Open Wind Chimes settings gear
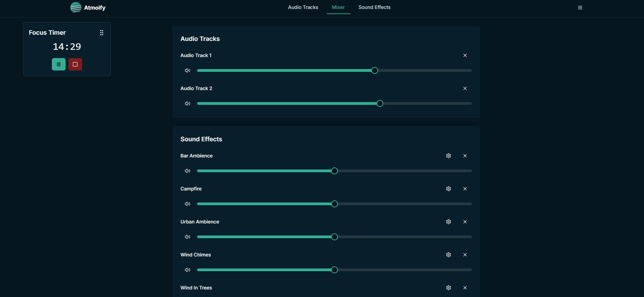Viewport: 644px width, 297px height. coord(449,255)
